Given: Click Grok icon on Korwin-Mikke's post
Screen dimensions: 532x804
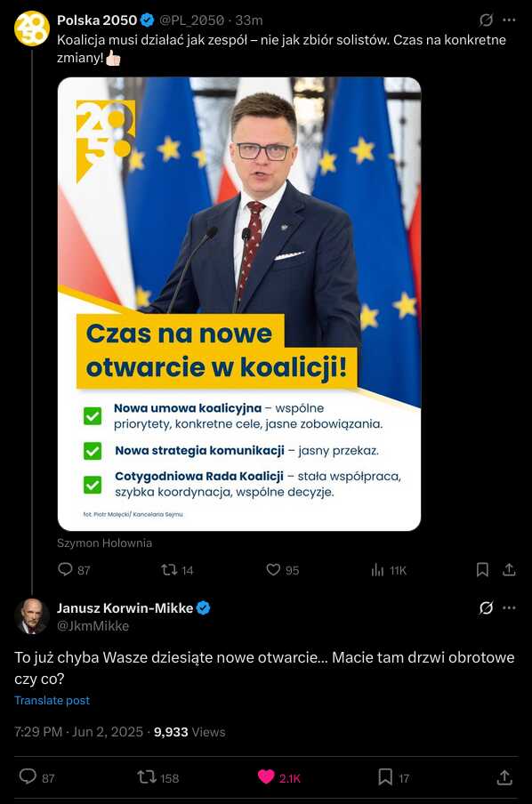Looking at the screenshot, I should pos(486,607).
